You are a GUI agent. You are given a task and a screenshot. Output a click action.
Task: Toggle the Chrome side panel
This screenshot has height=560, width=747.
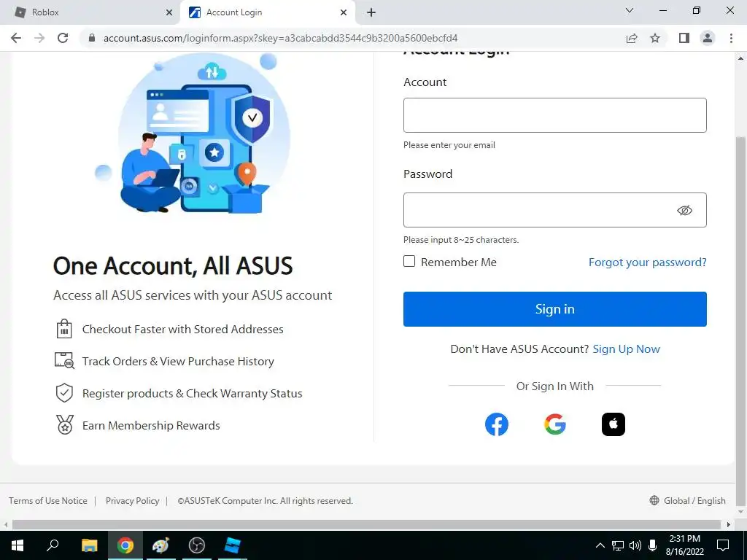(684, 38)
